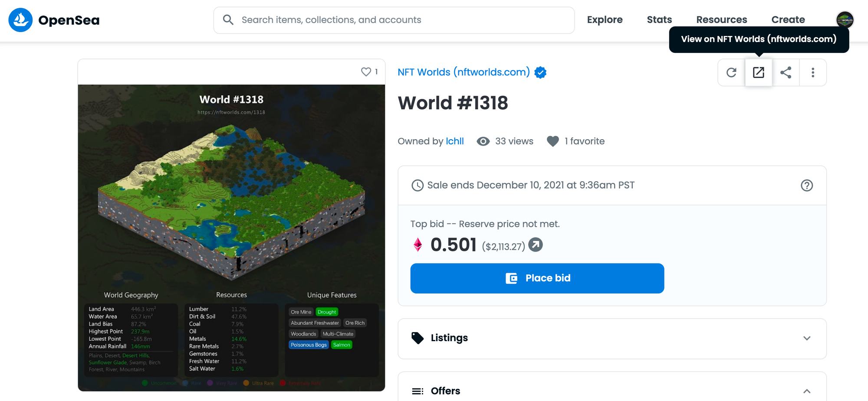Viewport: 868px width, 401px height.
Task: Open the NFT Worlds (nftworlds.com) collection link
Action: [x=464, y=72]
